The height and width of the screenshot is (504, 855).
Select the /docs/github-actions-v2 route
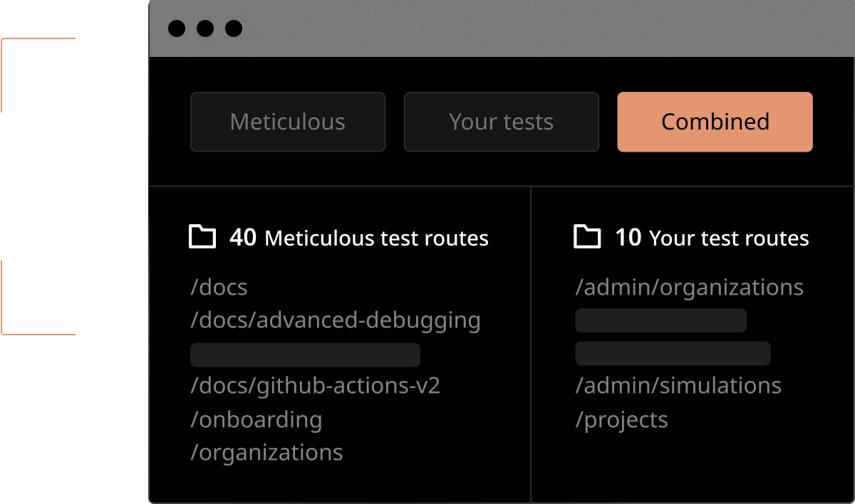coord(315,386)
